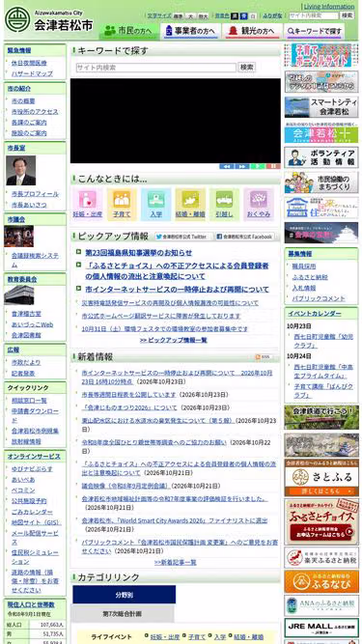
Task: Open the official Facebook link button
Action: click(x=244, y=237)
